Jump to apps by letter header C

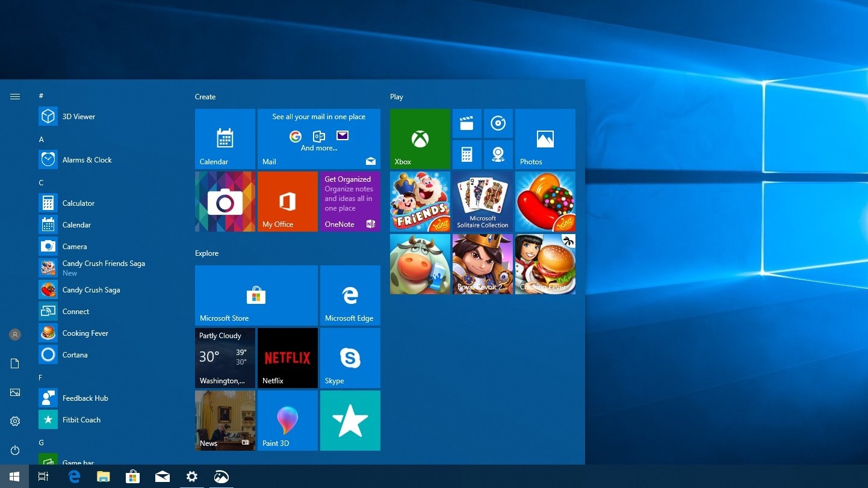point(41,182)
